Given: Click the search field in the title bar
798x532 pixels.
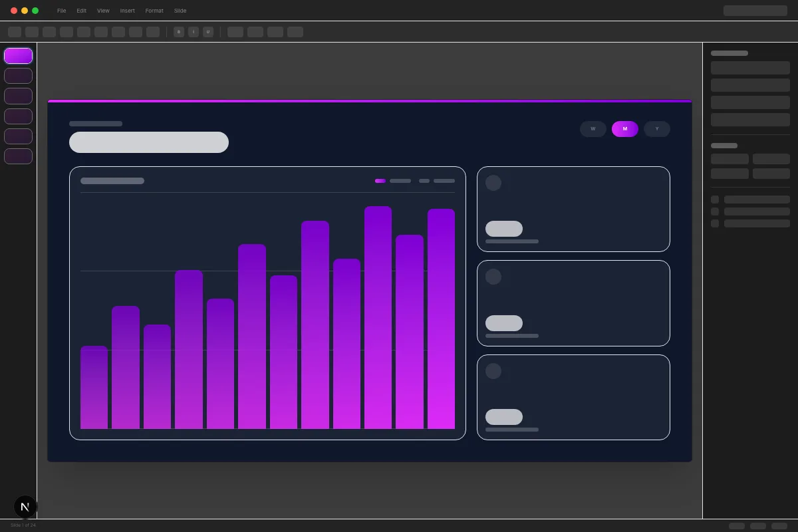Looking at the screenshot, I should (755, 11).
